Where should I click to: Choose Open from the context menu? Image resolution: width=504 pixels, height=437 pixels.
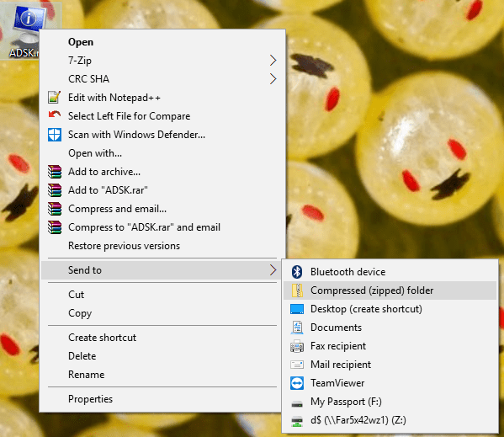click(x=162, y=42)
